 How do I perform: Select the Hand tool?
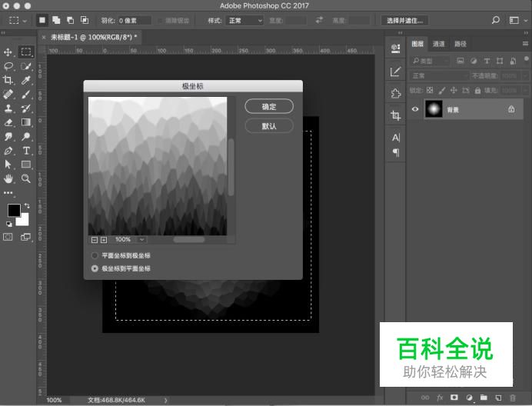[8, 178]
